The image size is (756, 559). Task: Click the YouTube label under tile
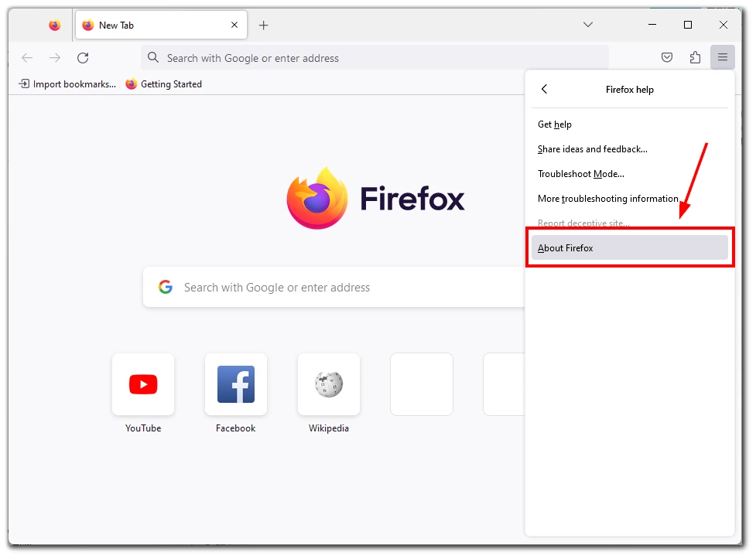coord(143,428)
